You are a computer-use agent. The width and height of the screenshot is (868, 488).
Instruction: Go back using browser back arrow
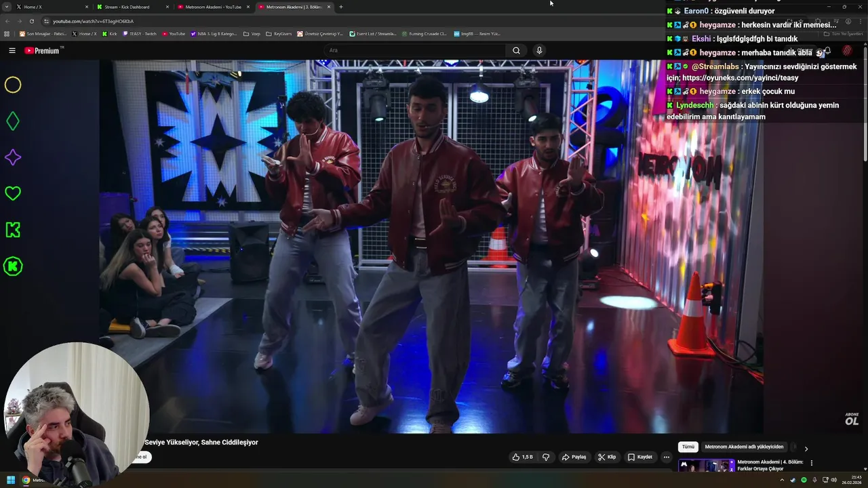click(8, 21)
